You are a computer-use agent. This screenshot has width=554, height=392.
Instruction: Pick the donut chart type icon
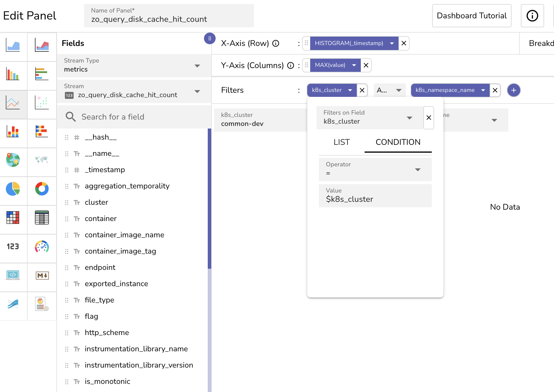pos(42,189)
